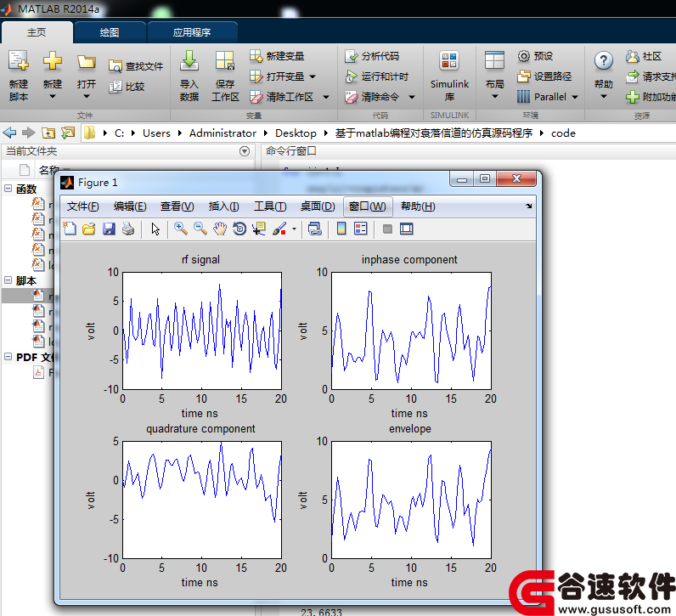
Task: Toggle Pan hand tool in Figure 1
Action: click(x=220, y=229)
